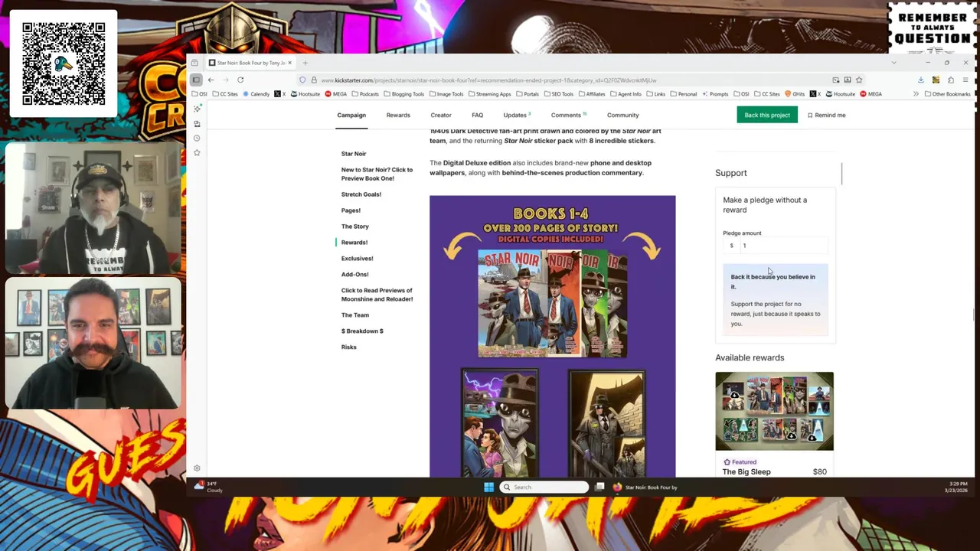
Task: Open the Blogging Tools bookmark folder
Action: click(x=403, y=94)
